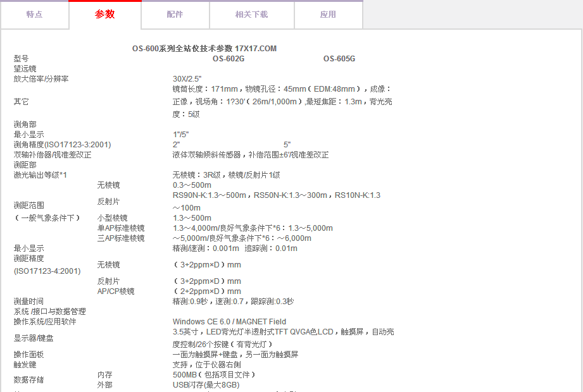Click the USB闪存(最大8GB) value
583x392 pixels.
(206, 385)
